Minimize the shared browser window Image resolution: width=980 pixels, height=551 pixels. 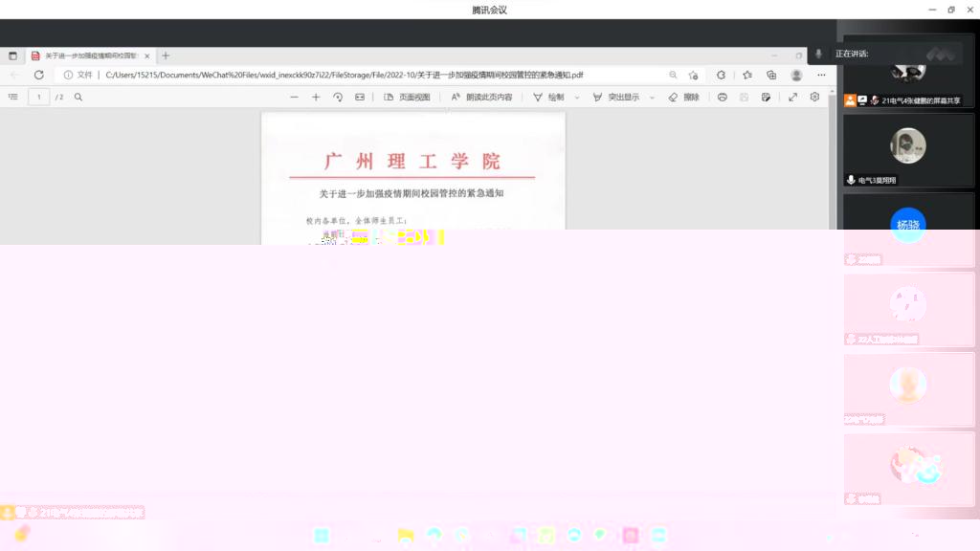pos(773,55)
